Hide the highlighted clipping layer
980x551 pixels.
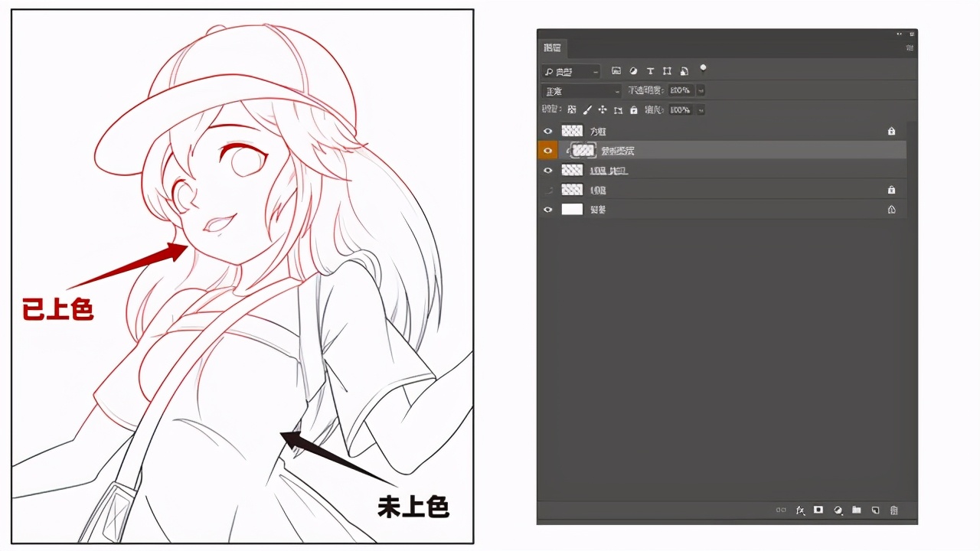click(547, 151)
